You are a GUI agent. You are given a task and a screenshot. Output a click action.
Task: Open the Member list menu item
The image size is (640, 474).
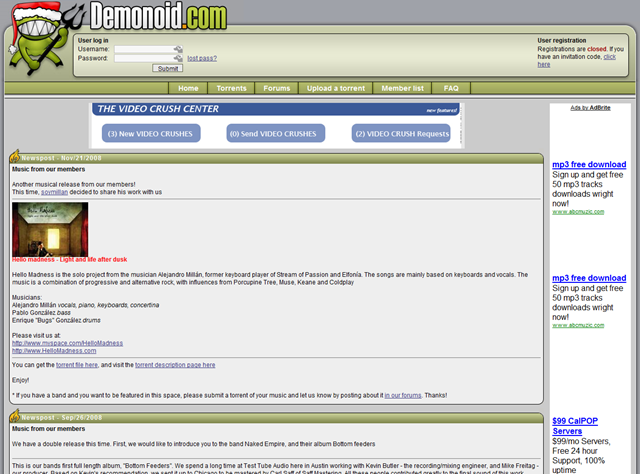[x=402, y=88]
